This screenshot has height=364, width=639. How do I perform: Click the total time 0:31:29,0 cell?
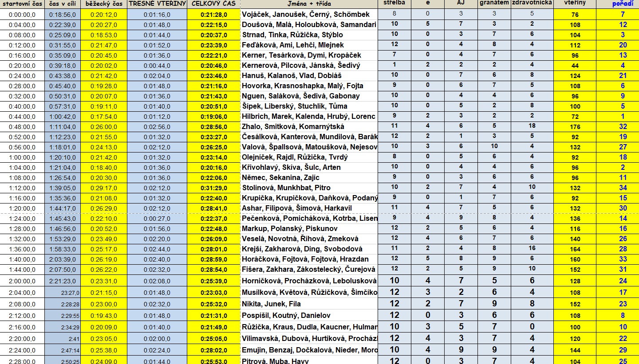click(213, 188)
